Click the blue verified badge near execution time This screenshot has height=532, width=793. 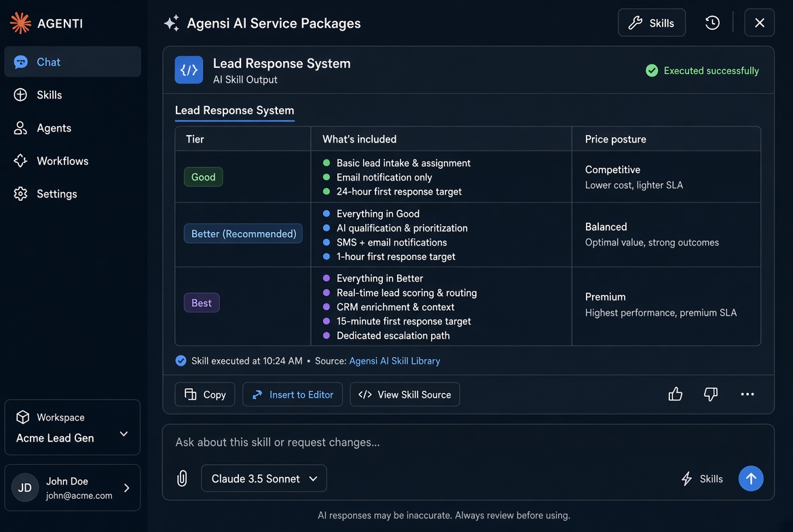[x=181, y=360]
